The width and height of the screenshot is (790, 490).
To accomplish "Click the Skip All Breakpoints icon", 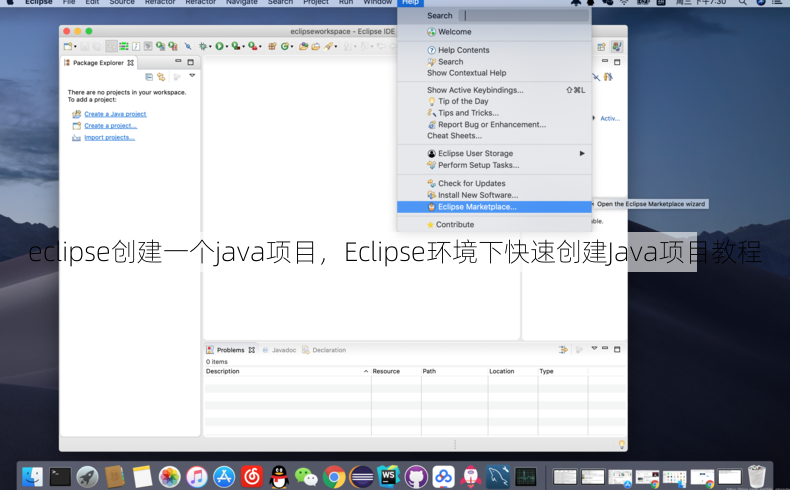I will point(188,46).
